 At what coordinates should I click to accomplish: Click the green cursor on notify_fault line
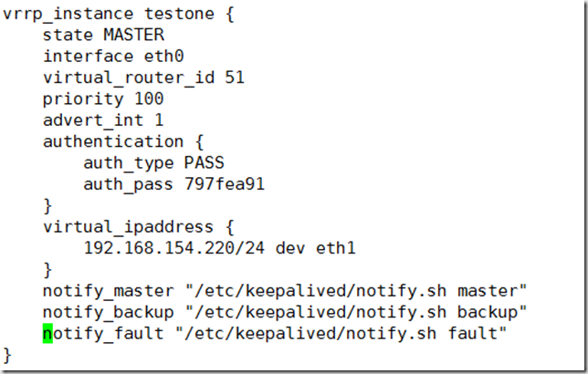click(x=47, y=333)
